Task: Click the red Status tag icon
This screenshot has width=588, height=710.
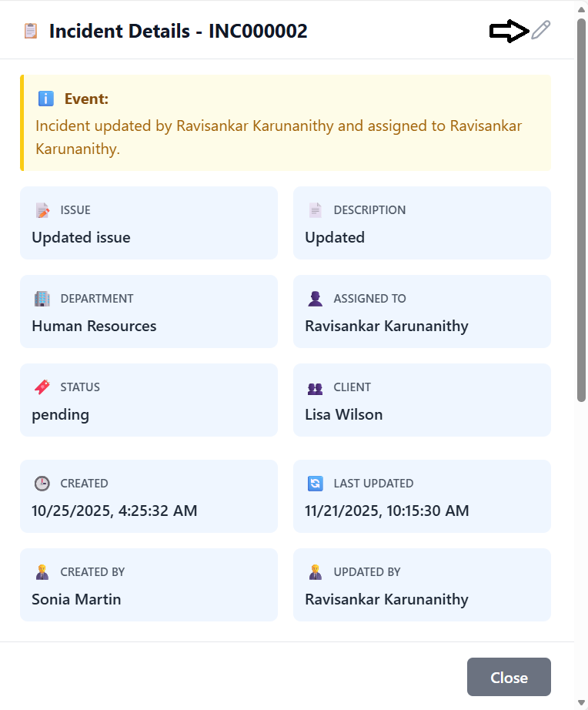Action: (x=42, y=387)
